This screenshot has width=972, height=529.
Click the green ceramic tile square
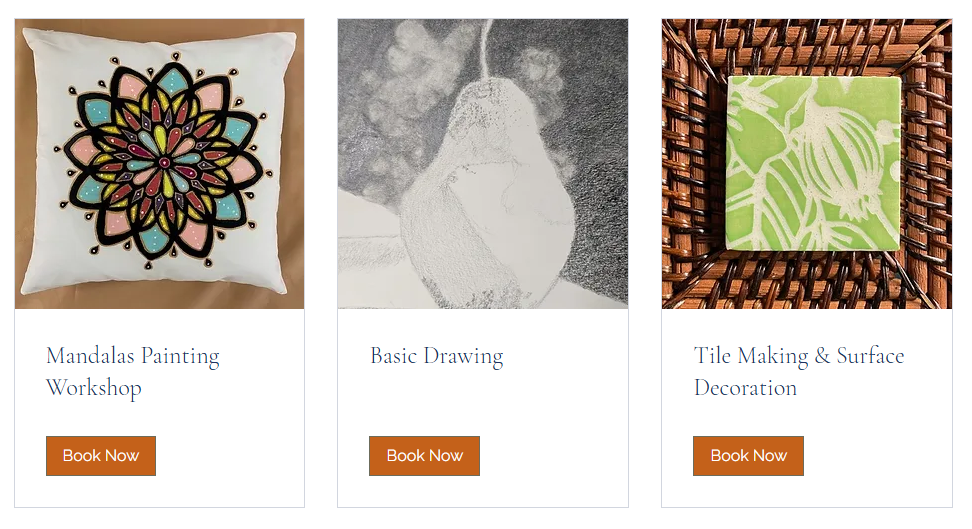tap(813, 164)
